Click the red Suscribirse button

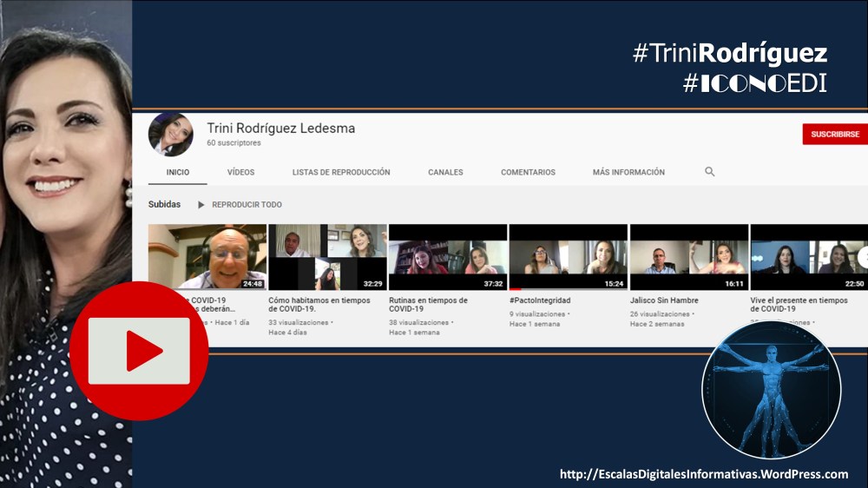click(835, 134)
